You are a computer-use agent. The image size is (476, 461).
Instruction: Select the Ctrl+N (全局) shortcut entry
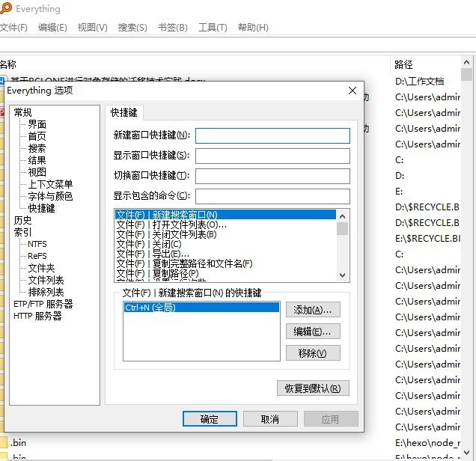200,308
